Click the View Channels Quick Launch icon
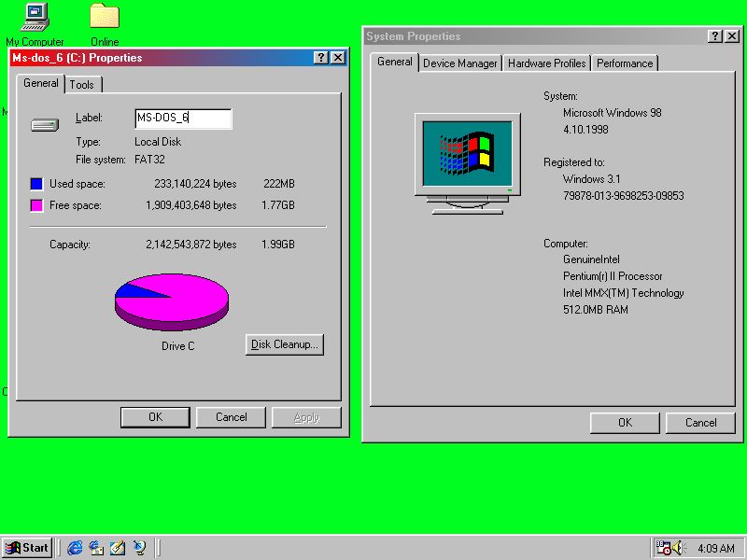 click(139, 548)
